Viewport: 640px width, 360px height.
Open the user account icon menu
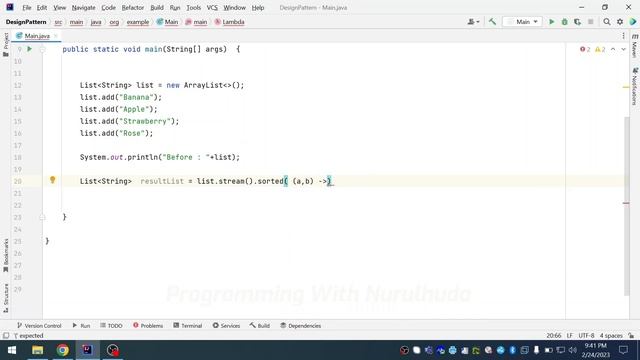coord(473,22)
